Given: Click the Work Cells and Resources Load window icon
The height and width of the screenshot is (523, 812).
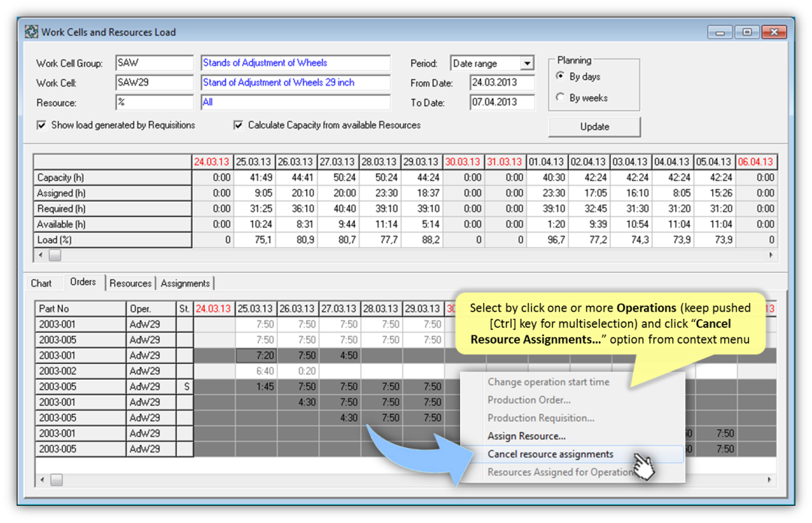Looking at the screenshot, I should [x=32, y=32].
